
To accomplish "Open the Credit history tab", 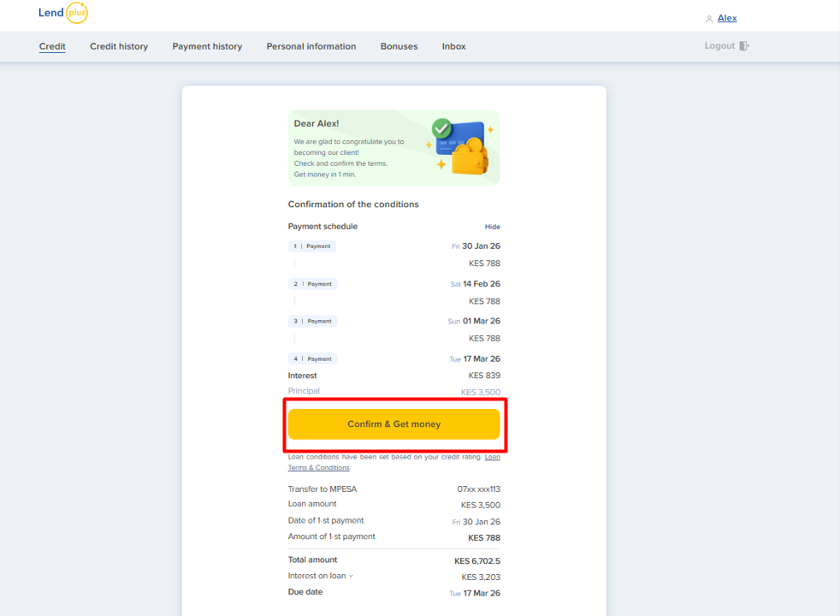I will (x=119, y=46).
